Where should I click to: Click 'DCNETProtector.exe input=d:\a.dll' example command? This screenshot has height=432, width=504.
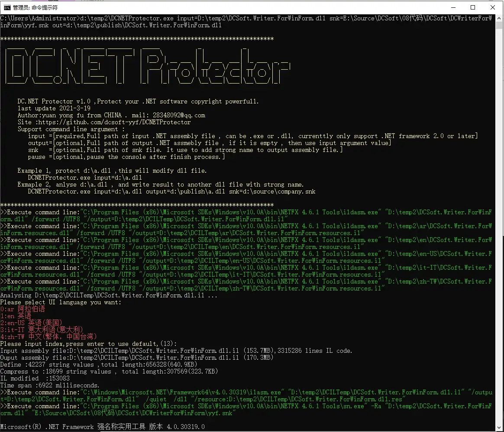[85, 178]
